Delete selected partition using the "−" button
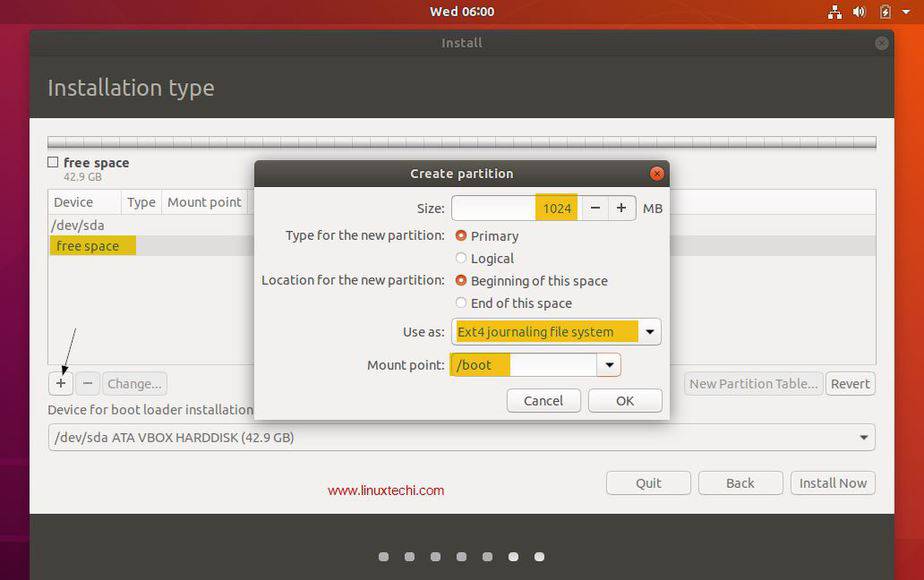 pos(87,383)
